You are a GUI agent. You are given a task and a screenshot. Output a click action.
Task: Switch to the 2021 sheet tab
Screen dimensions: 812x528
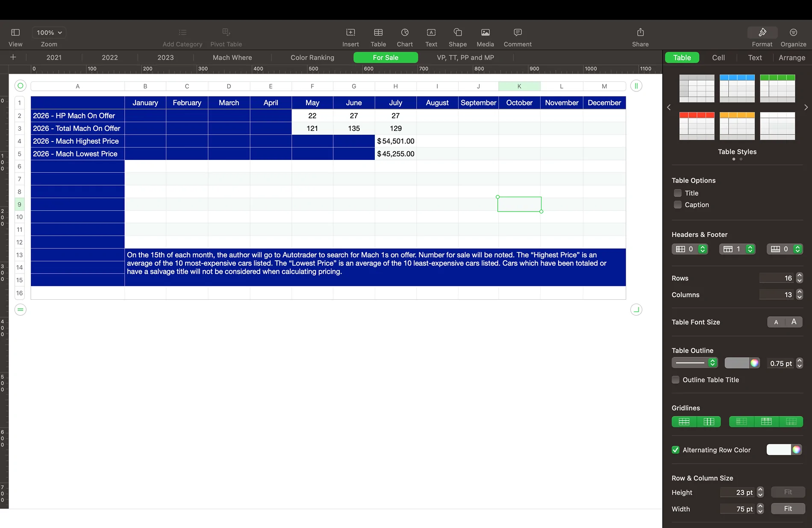click(x=54, y=57)
